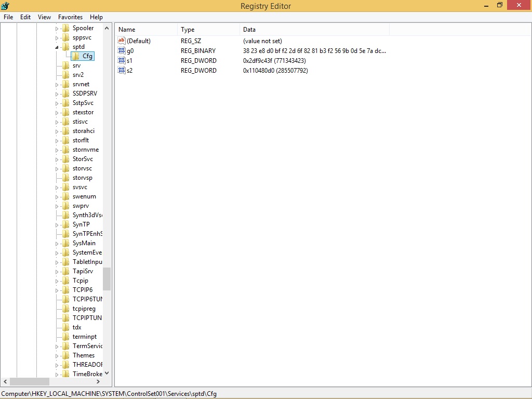Screen dimensions: 532x399
Task: Collapse the sptd tree node
Action: 57,47
